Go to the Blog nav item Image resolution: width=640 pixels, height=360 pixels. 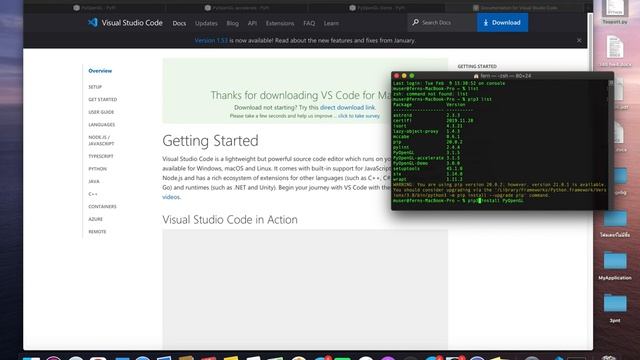coord(233,23)
